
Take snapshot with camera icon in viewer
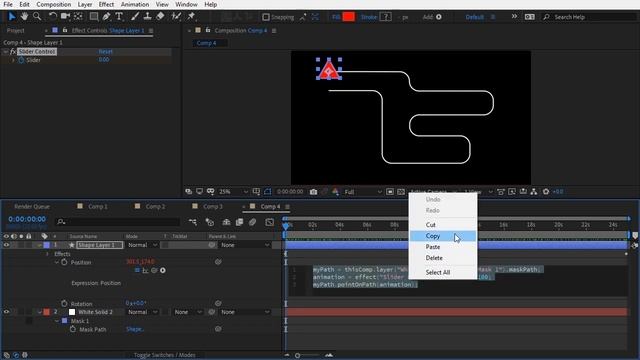tap(313, 191)
